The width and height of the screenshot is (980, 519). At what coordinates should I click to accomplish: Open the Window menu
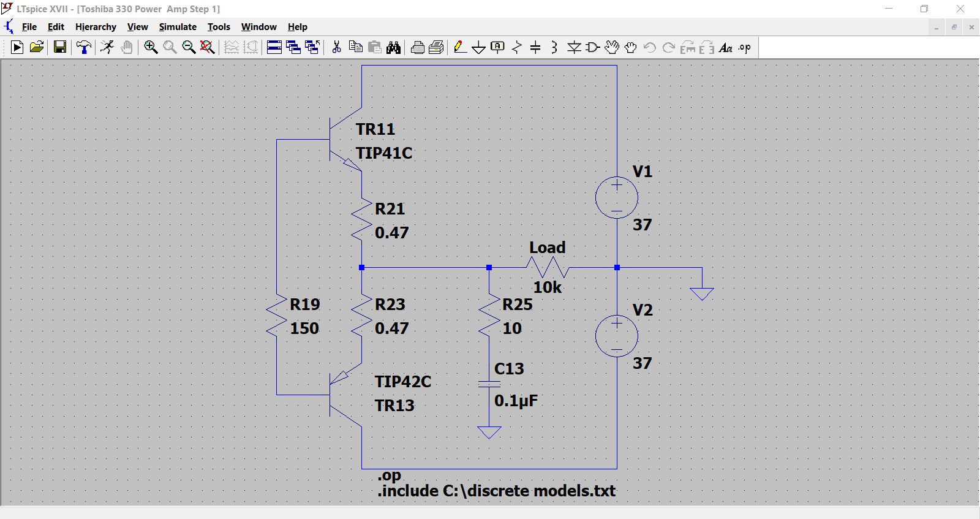coord(259,27)
